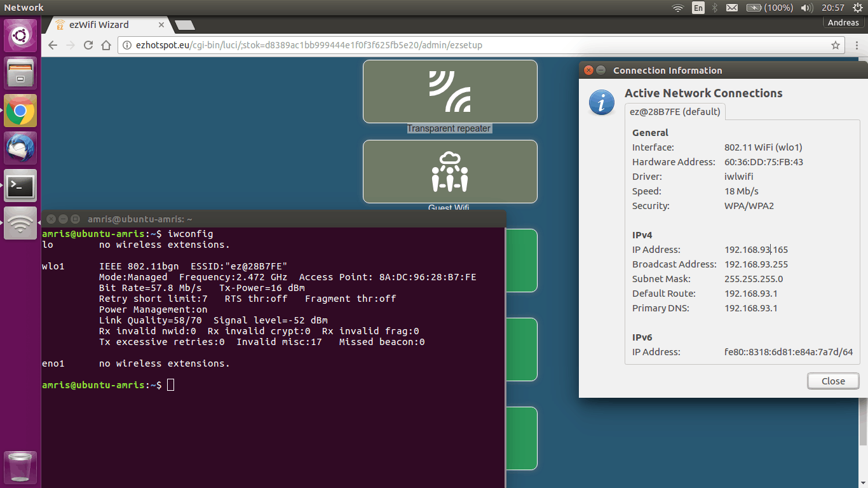Close the amris terminal window
This screenshot has width=868, height=488.
click(51, 219)
